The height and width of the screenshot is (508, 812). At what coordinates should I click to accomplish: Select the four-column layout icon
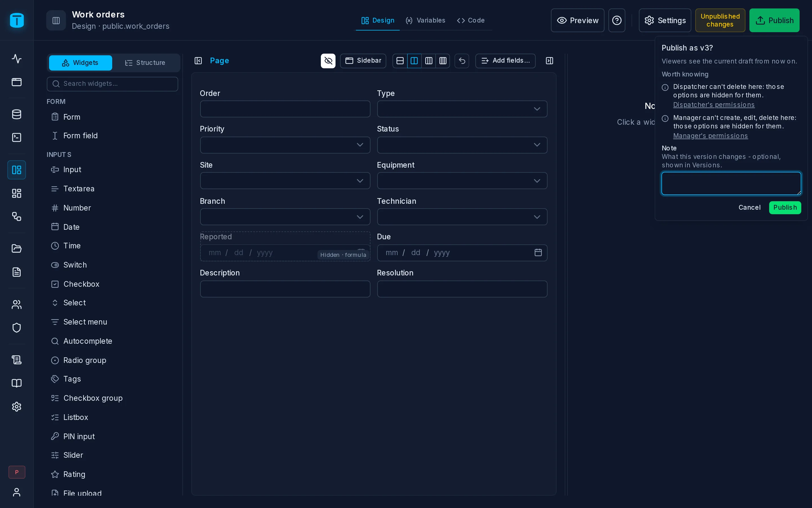pyautogui.click(x=443, y=61)
